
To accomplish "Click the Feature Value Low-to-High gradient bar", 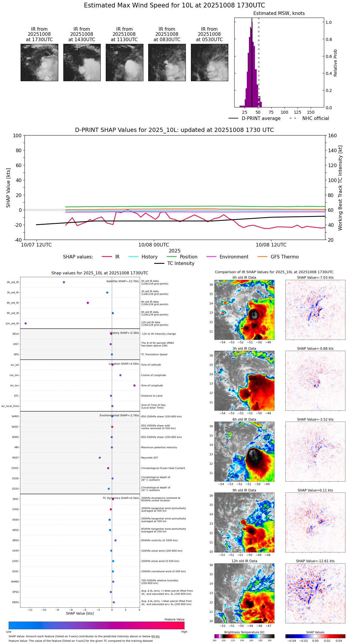I will coord(97,625).
